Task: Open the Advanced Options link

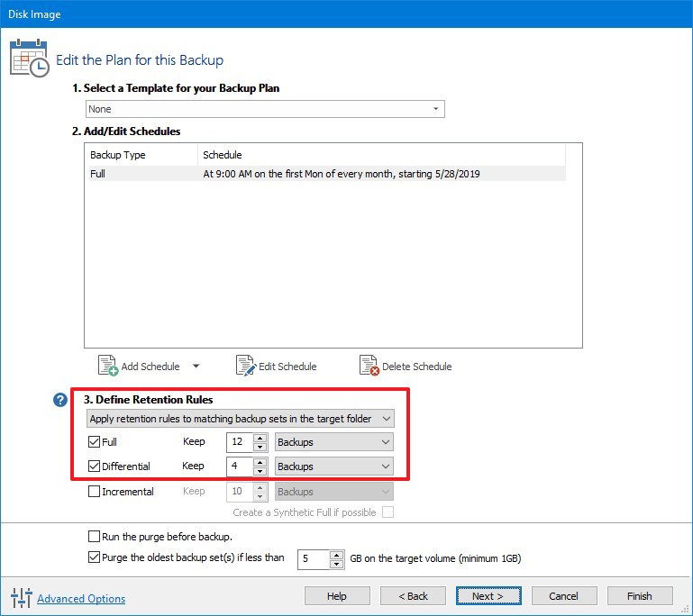Action: tap(81, 598)
